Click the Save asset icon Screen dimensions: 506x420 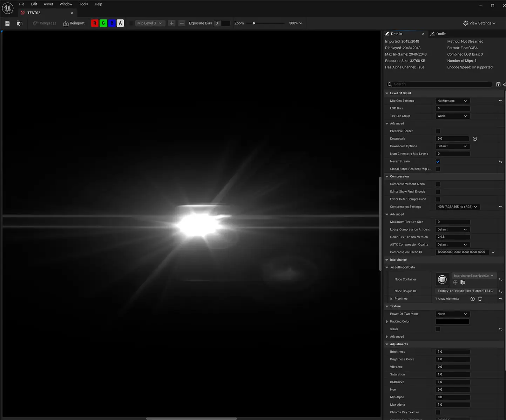pyautogui.click(x=7, y=23)
